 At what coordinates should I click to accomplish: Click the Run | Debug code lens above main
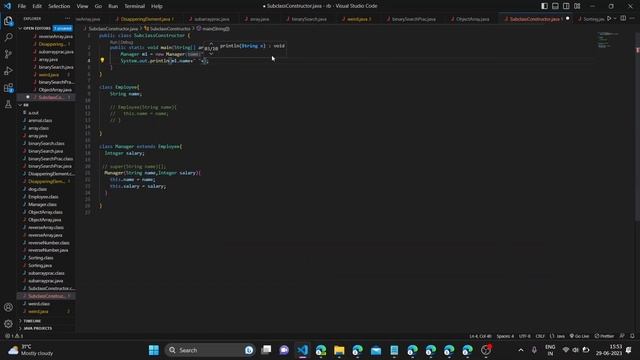[121, 42]
